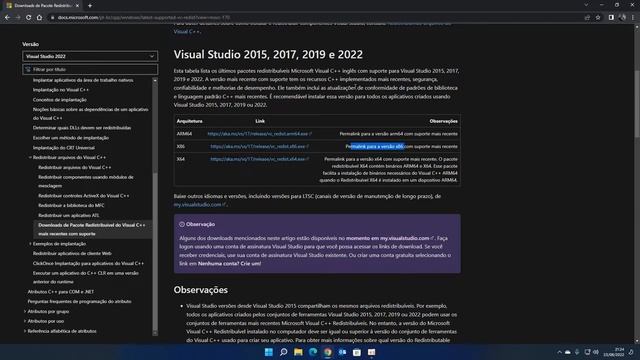Image resolution: width=640 pixels, height=360 pixels.
Task: Open the Visual Studio 2022 version dropdown
Action: 90,56
